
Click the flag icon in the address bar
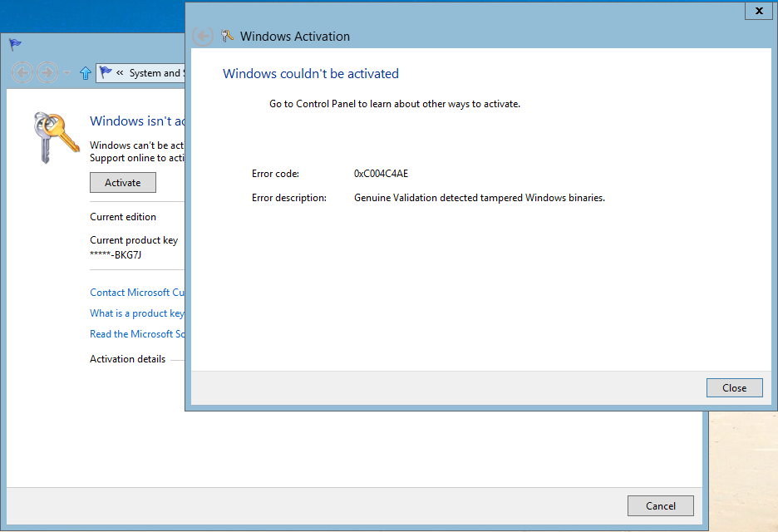[x=106, y=72]
